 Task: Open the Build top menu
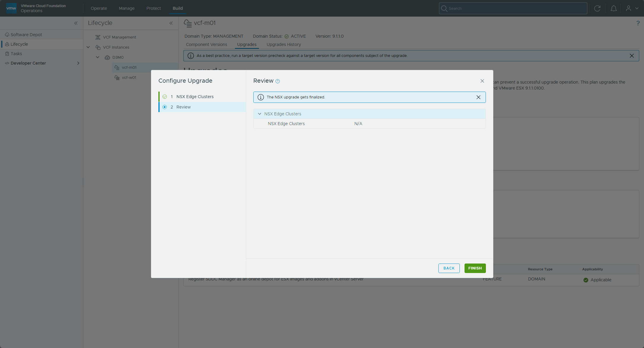(x=178, y=8)
